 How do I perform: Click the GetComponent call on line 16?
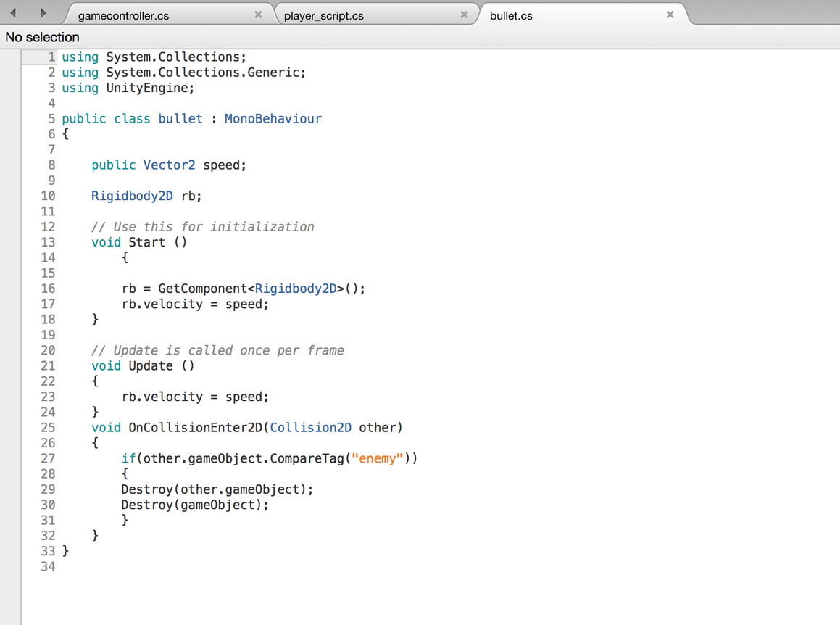(x=202, y=289)
